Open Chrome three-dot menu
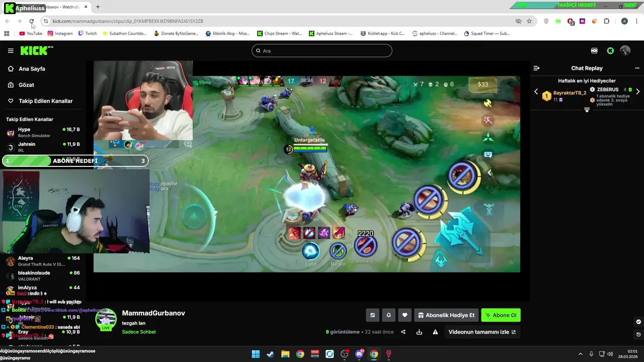Screen dimensions: 644x362 tap(637, 21)
